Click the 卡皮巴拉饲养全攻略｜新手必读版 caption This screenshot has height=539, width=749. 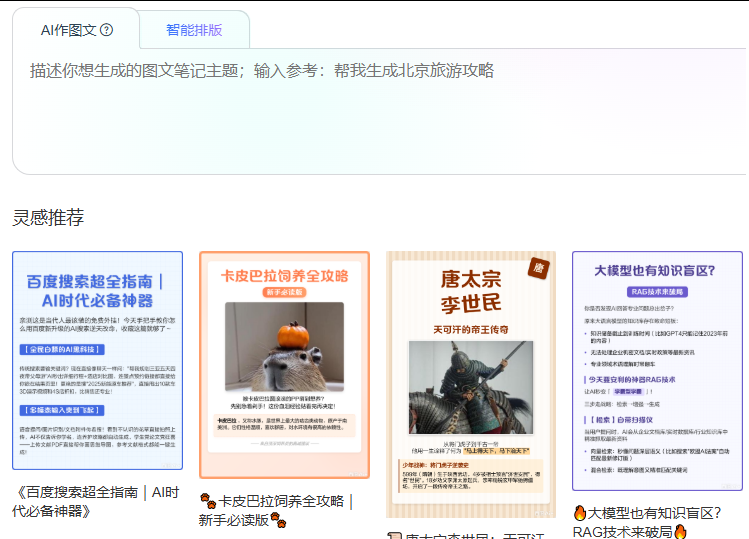coord(276,510)
